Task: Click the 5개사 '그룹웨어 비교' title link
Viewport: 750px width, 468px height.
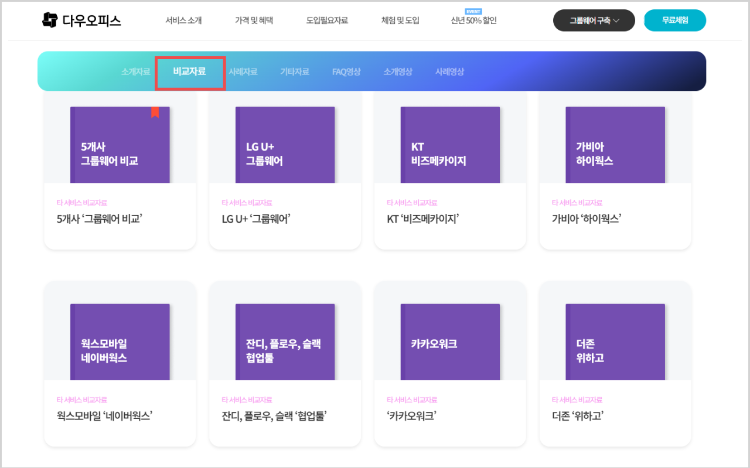Action: [99, 219]
